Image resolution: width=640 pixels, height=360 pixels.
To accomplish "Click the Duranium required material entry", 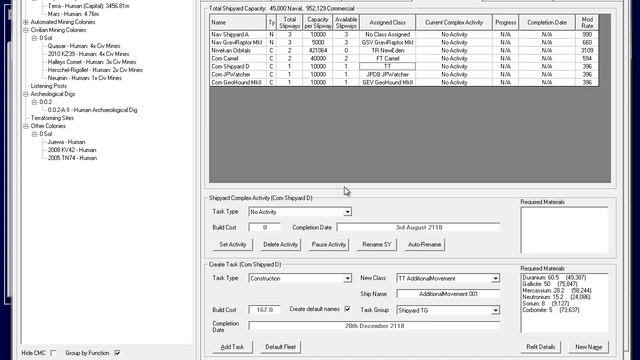I will (x=554, y=278).
